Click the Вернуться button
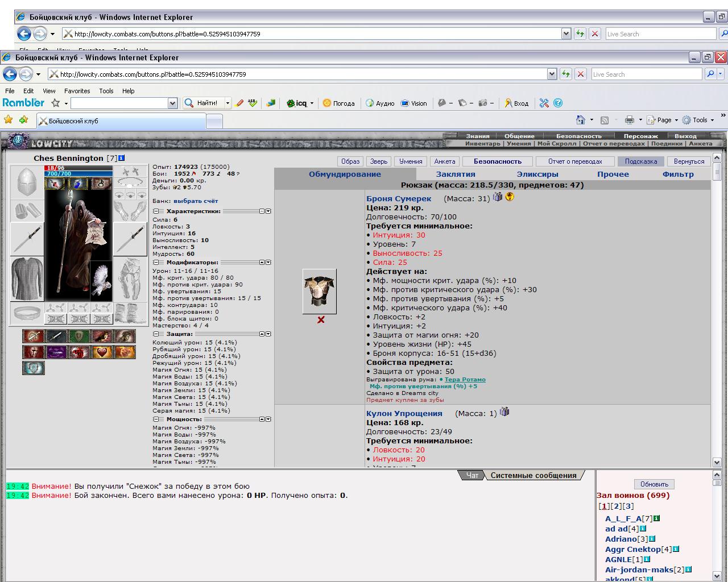Screen dimensions: 728x582 tap(689, 161)
